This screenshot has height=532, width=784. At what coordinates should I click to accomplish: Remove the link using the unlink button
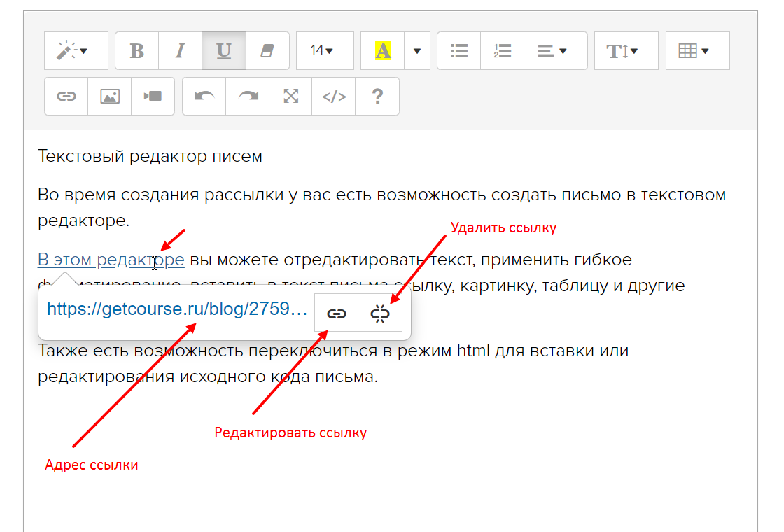pyautogui.click(x=380, y=314)
